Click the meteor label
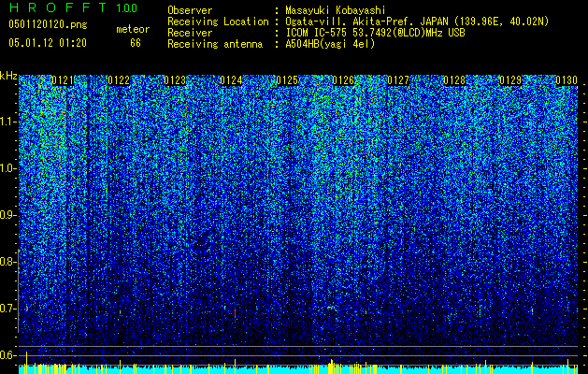Viewport: 588px width, 374px height. click(x=133, y=29)
